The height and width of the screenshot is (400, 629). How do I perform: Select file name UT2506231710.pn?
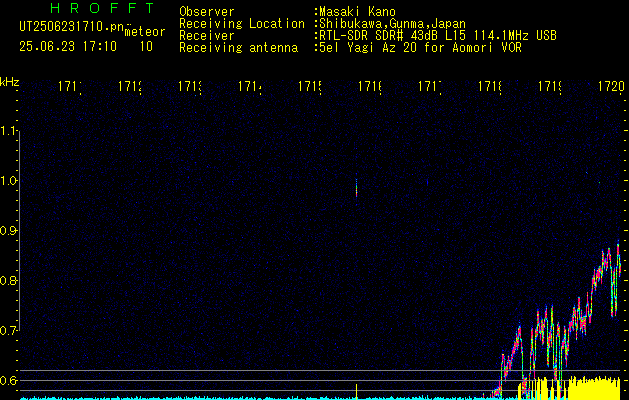point(72,26)
